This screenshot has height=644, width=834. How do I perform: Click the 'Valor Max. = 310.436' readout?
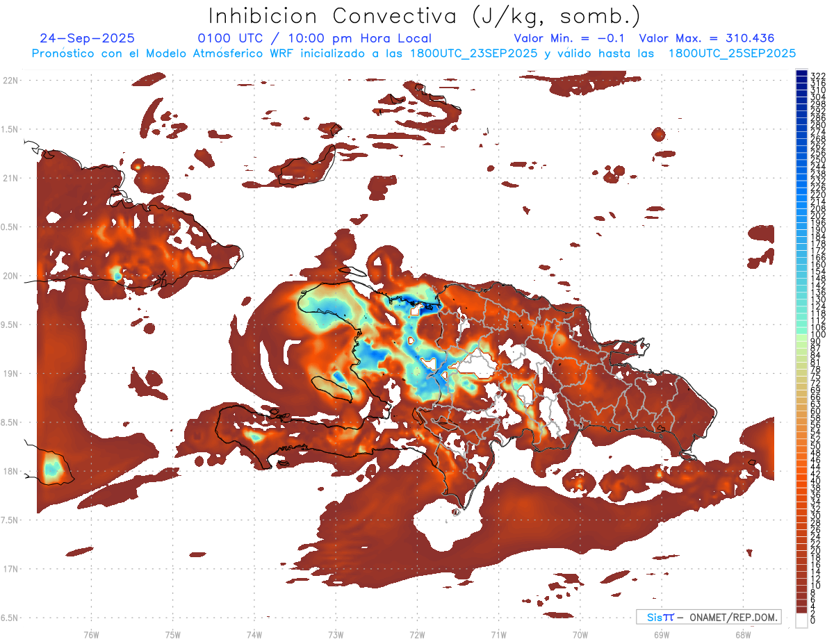pos(706,39)
